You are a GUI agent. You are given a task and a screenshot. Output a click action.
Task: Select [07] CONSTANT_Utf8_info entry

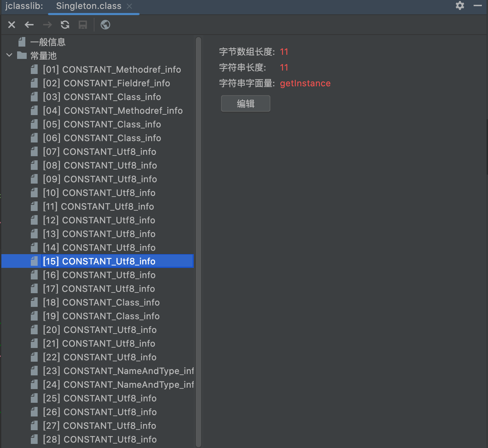(x=100, y=152)
